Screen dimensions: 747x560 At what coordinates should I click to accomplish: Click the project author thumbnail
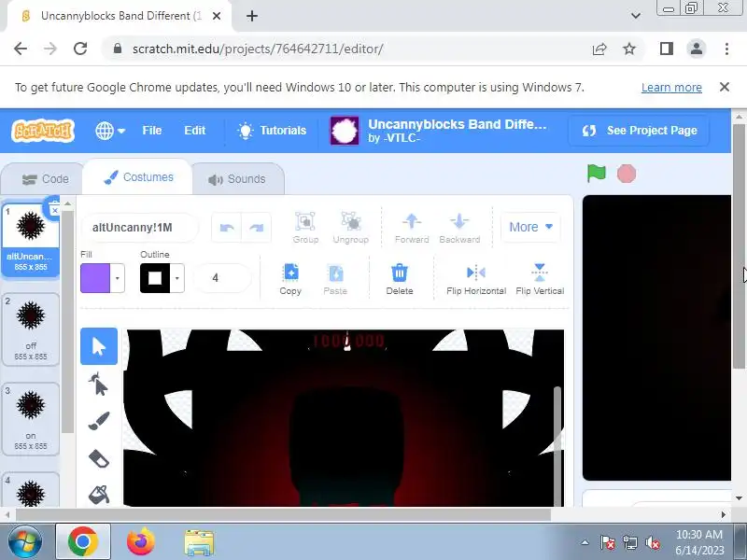point(345,131)
